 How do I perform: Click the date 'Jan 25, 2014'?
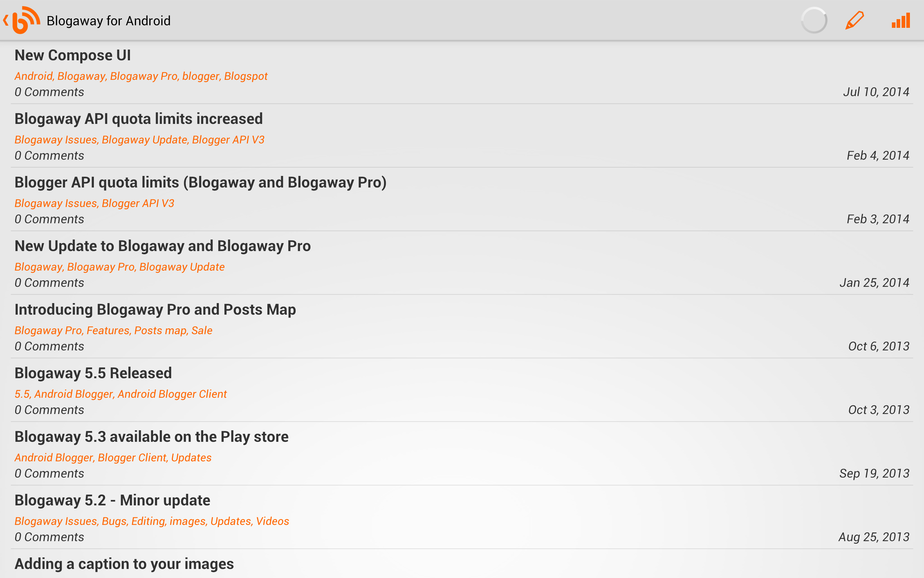pos(874,282)
